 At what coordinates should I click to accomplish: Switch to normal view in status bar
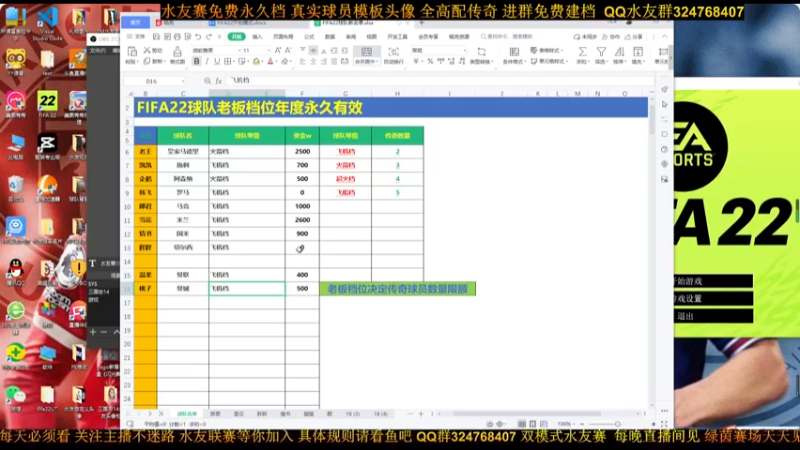522,424
